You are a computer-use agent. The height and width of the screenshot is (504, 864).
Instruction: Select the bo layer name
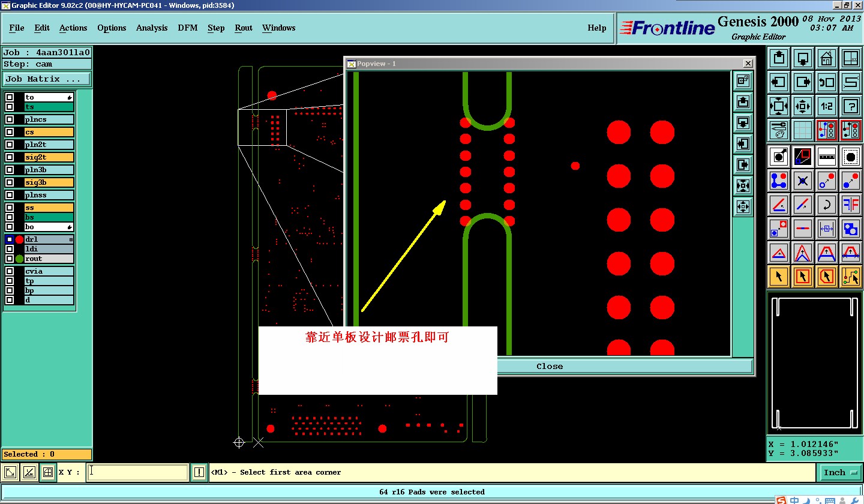[x=49, y=227]
